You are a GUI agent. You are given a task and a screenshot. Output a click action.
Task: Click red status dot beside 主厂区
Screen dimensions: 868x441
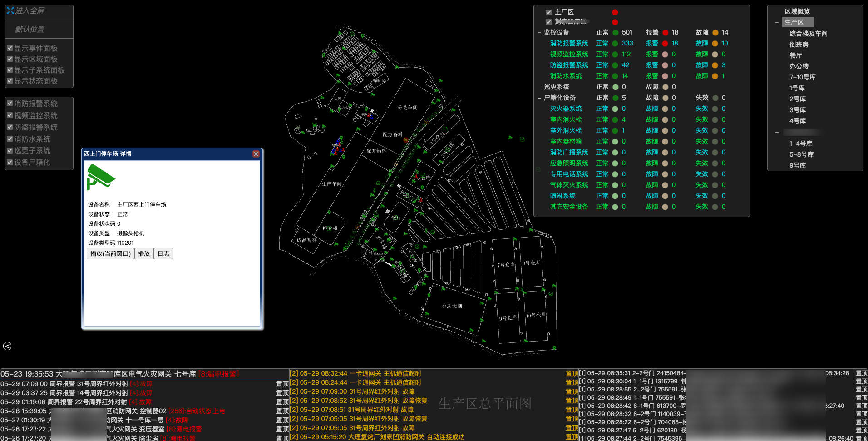(x=615, y=12)
